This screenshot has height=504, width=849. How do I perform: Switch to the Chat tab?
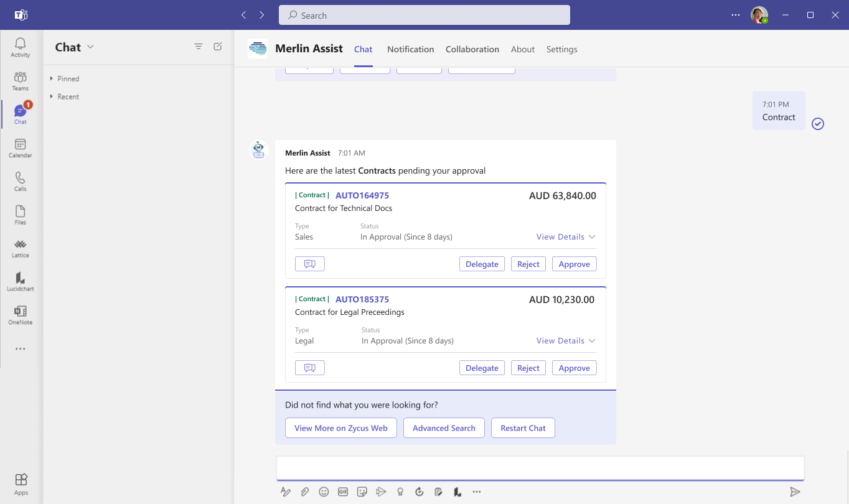pyautogui.click(x=364, y=49)
